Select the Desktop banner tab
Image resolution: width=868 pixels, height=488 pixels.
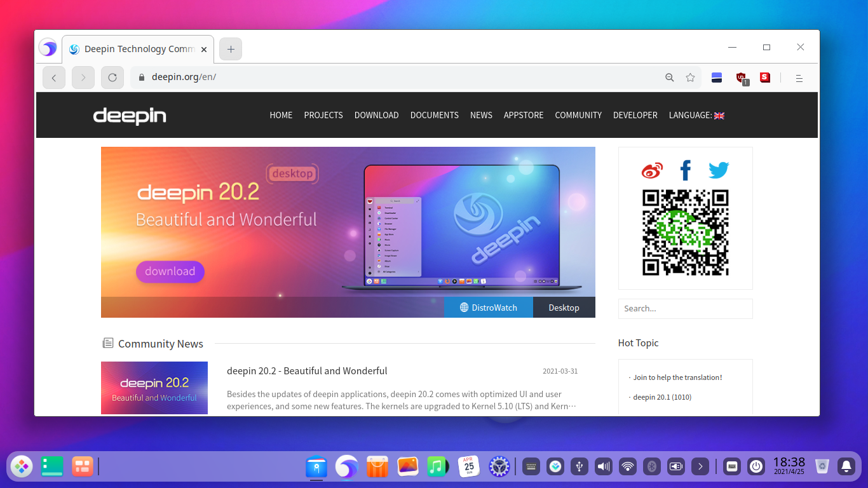[x=564, y=308]
